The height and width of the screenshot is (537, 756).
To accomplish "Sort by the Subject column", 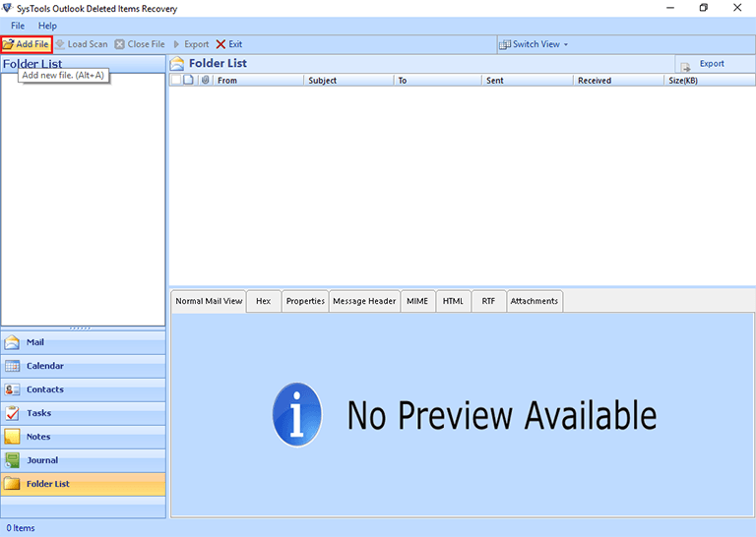I will (348, 81).
